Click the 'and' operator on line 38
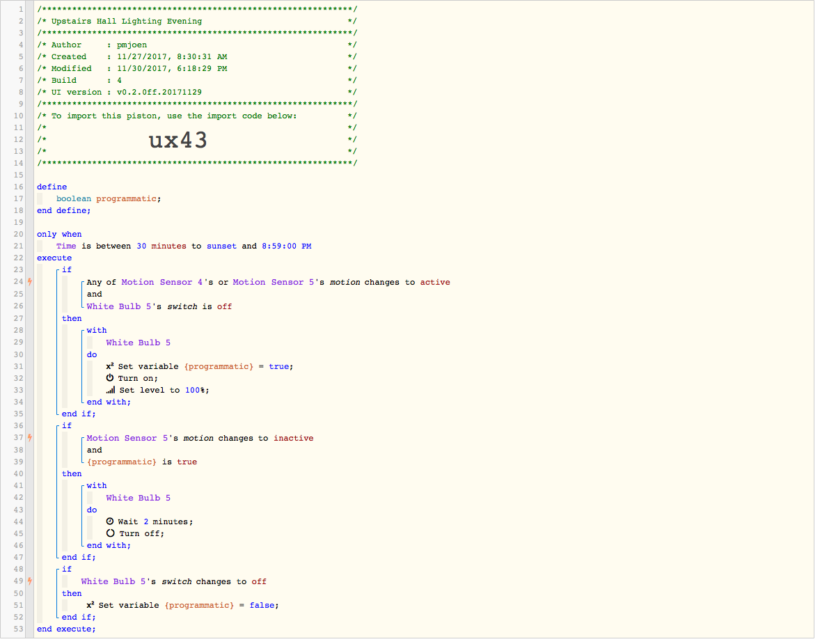This screenshot has height=644, width=820. (x=95, y=451)
